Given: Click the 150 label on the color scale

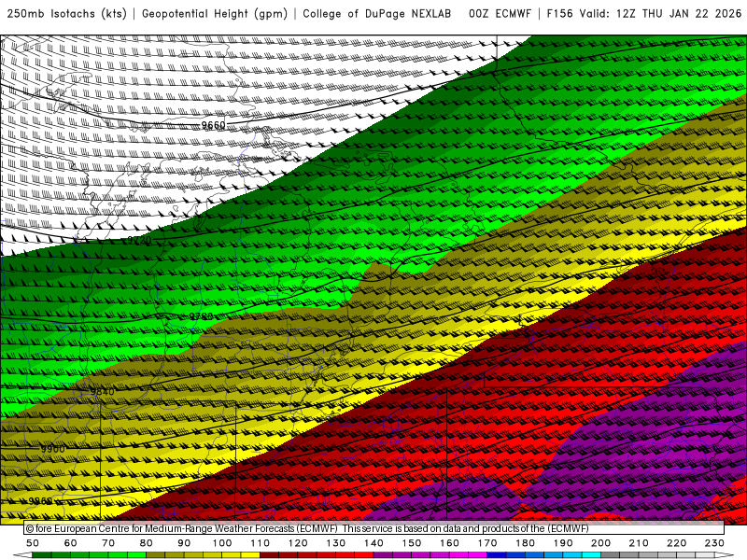Looking at the screenshot, I should click(412, 543).
